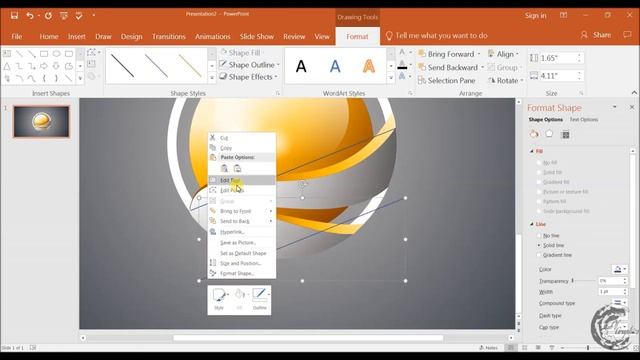The image size is (640, 360).
Task: Open the Animations ribbon tab
Action: pos(213,36)
